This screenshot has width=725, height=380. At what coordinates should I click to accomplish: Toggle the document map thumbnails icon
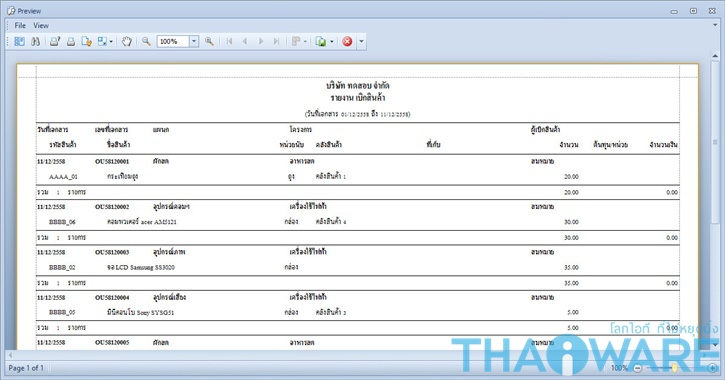click(x=19, y=42)
